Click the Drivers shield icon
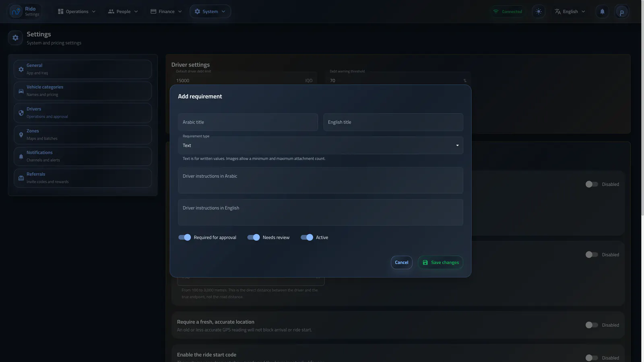 tap(21, 113)
